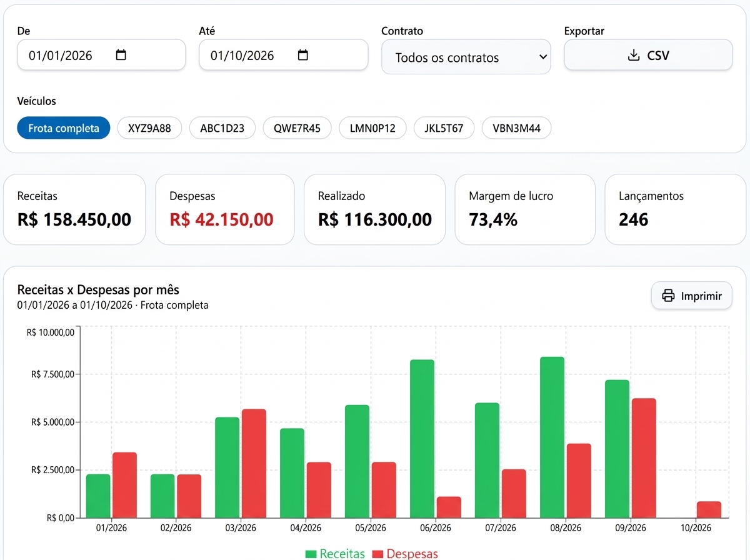Click the 05/2026 axis label
This screenshot has width=750, height=560.
click(x=371, y=528)
